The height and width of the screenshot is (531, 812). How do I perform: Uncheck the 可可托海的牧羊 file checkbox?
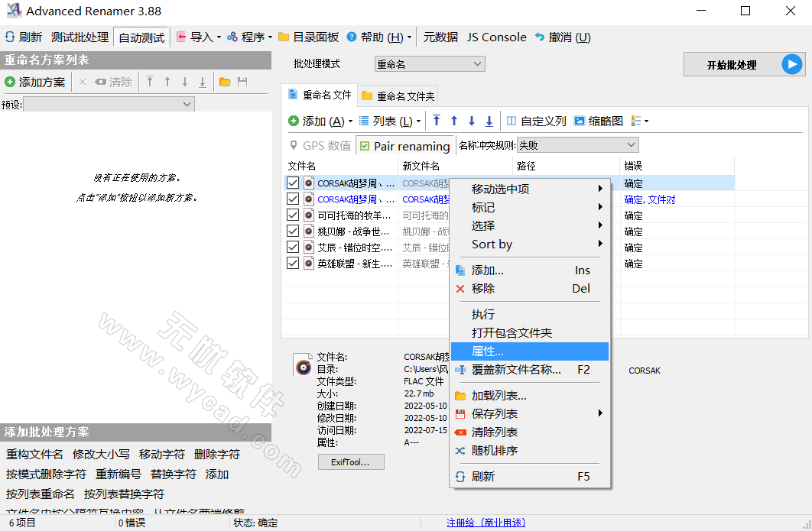coord(293,215)
